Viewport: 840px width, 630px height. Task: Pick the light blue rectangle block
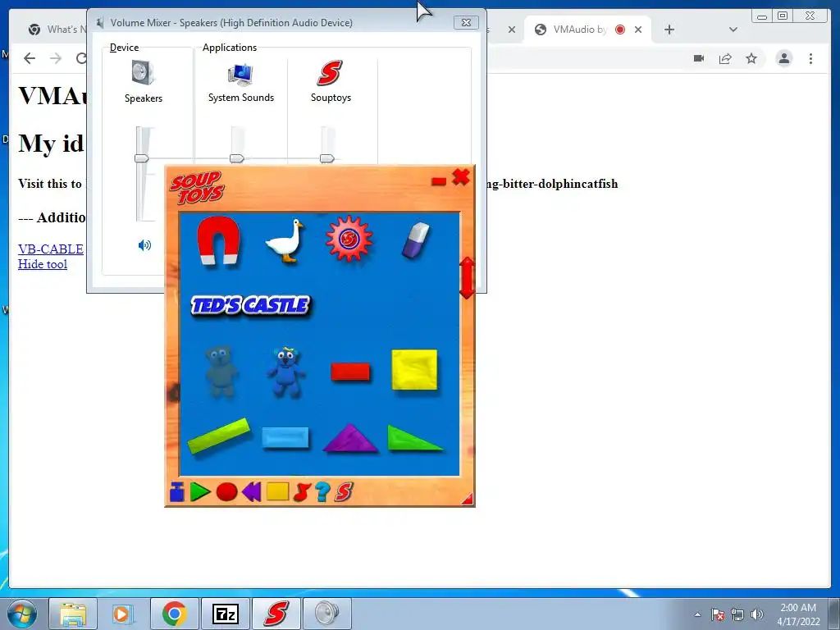coord(285,437)
